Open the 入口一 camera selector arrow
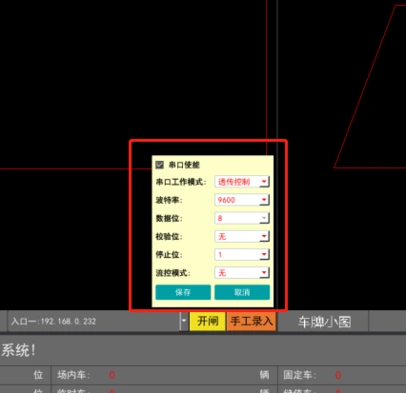This screenshot has width=406, height=393. [x=184, y=321]
